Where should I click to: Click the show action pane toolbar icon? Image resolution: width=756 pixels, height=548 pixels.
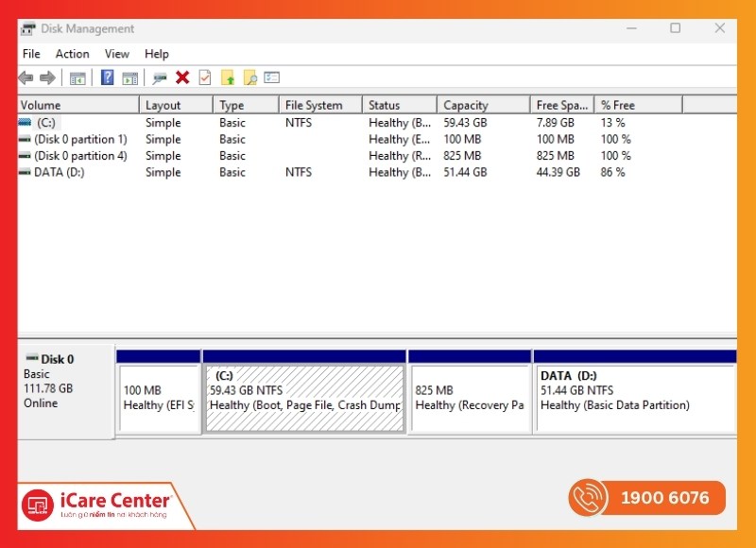130,77
